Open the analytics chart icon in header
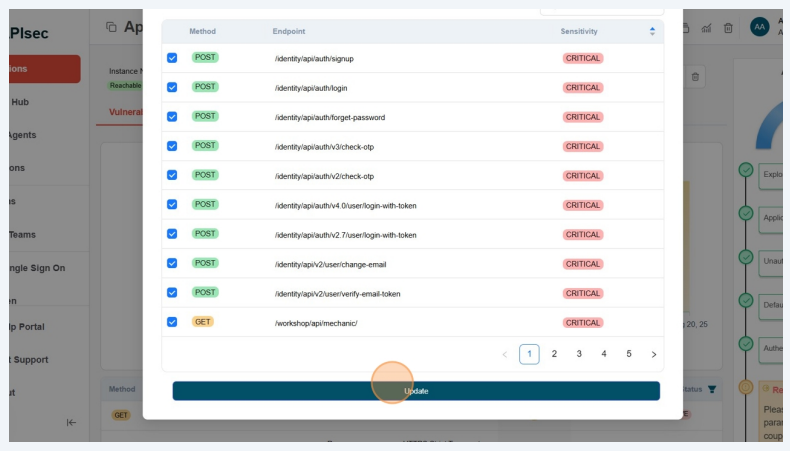This screenshot has height=451, width=790. 707,27
